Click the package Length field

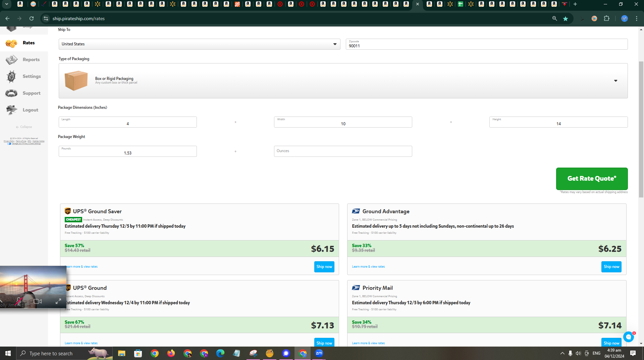127,122
